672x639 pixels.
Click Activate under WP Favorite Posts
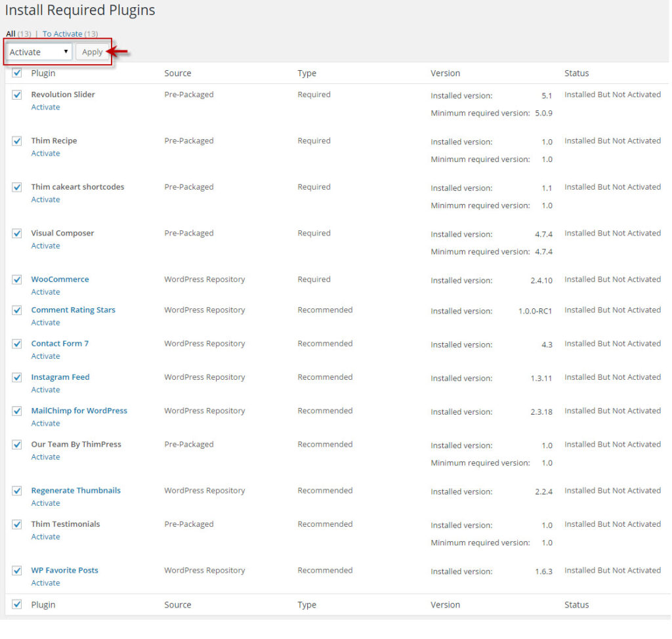(45, 583)
